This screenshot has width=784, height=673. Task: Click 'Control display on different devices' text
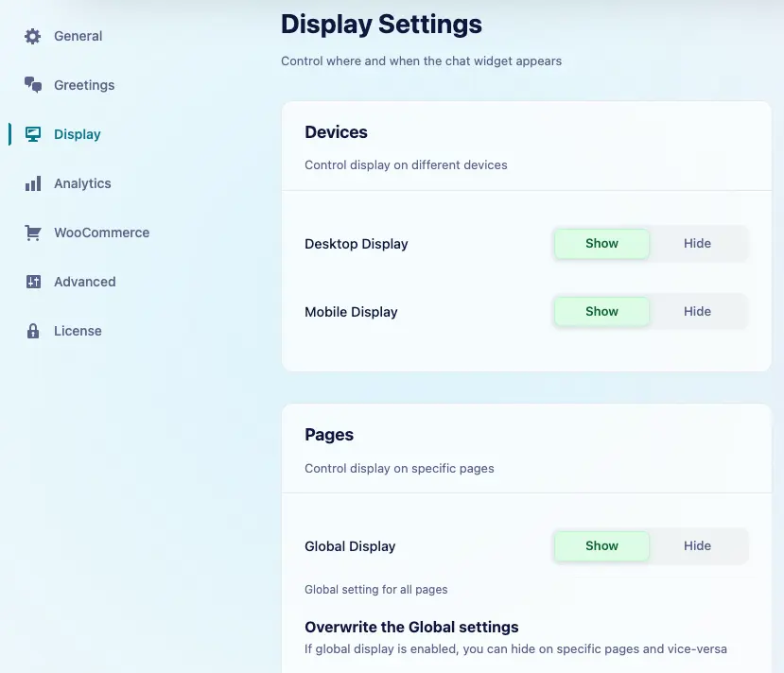[x=406, y=164]
